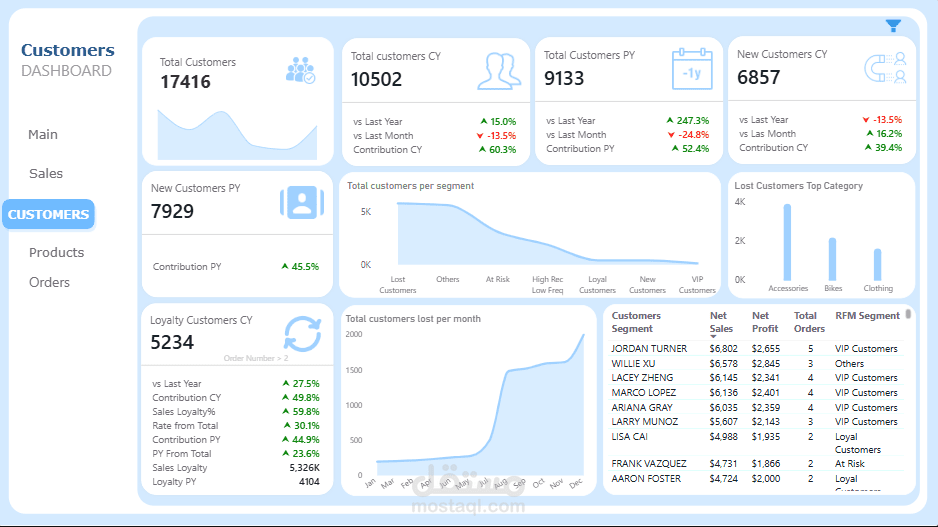Screen dimensions: 938x527
Task: Click the Total Customers sparkline chart
Action: point(237,135)
